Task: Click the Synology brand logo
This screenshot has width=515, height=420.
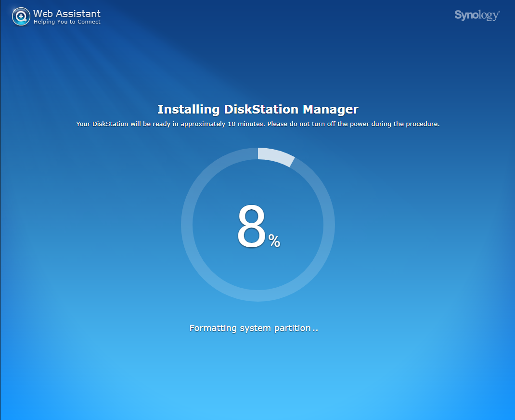Action: click(477, 15)
